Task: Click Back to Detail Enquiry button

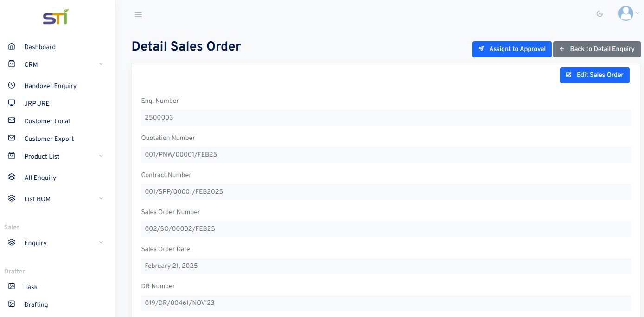Action: point(597,49)
